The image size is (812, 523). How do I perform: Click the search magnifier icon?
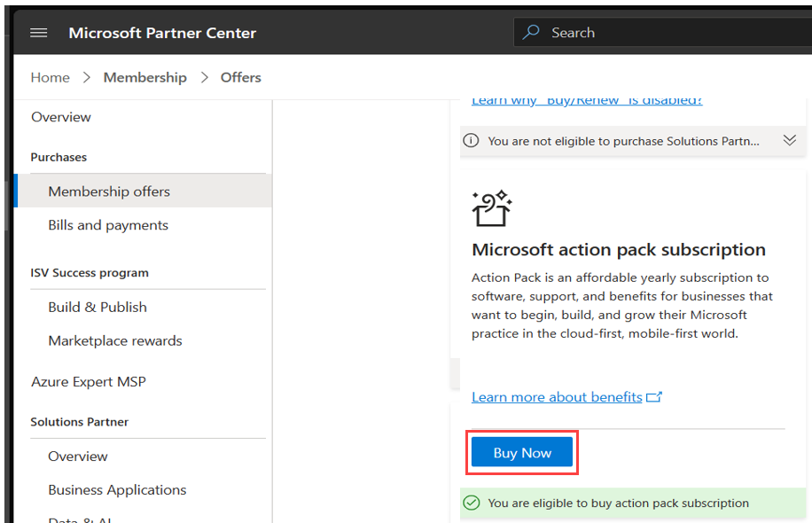[531, 32]
